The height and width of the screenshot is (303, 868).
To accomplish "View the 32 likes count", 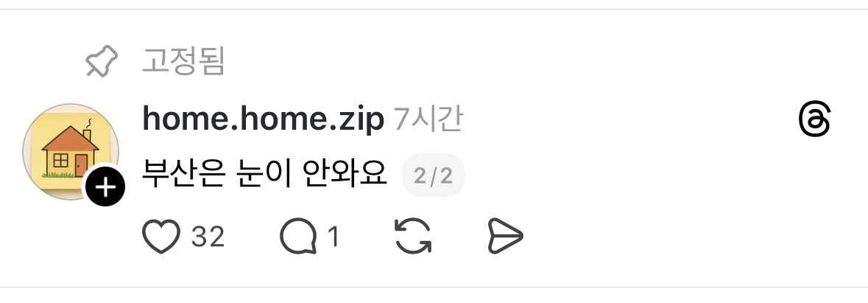I will 208,237.
